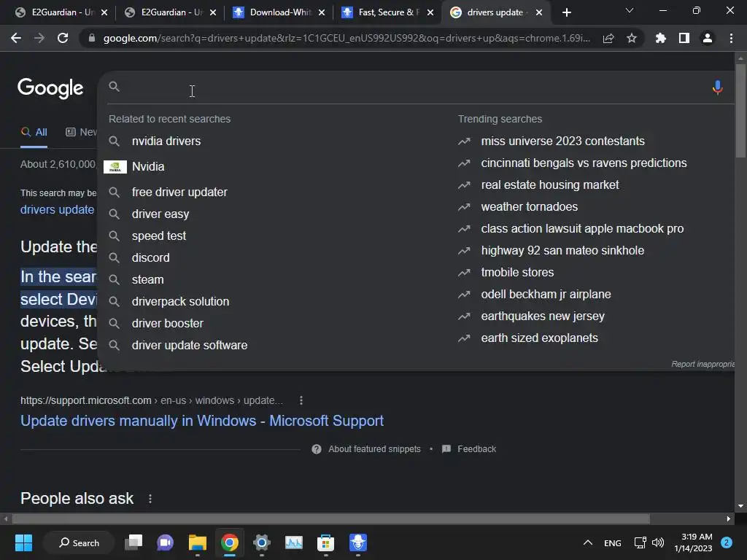Open a new browser tab
Viewport: 747px width, 560px height.
(566, 12)
